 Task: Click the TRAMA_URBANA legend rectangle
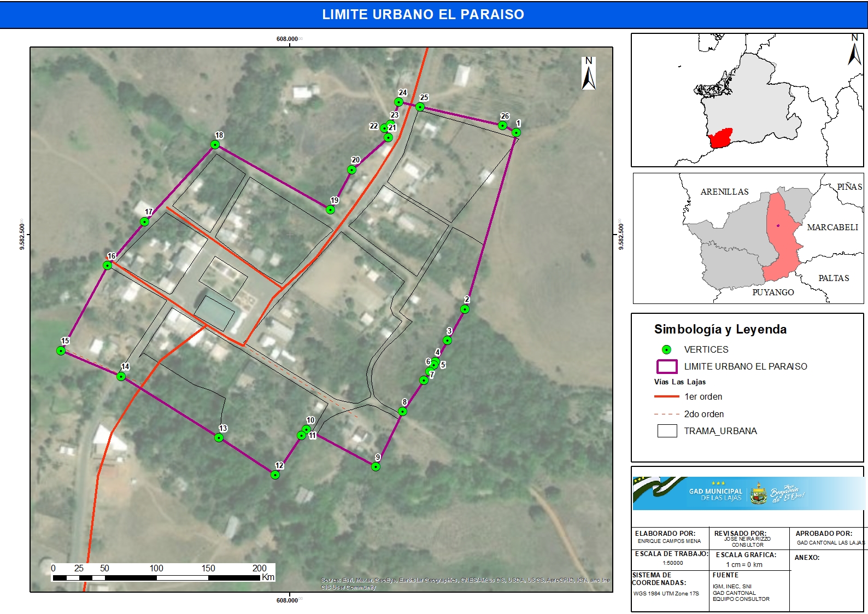click(x=667, y=431)
